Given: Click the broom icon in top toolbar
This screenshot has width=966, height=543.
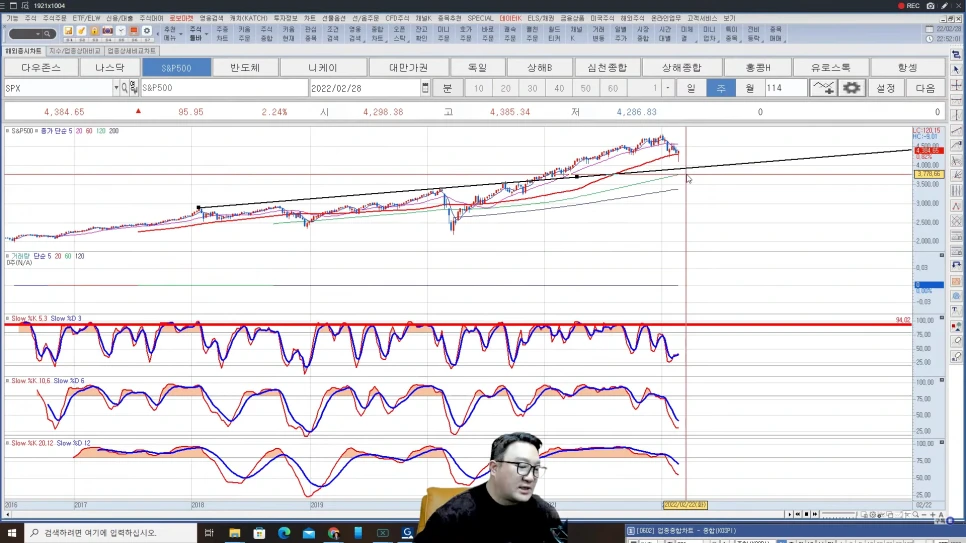Looking at the screenshot, I should [x=81, y=31].
